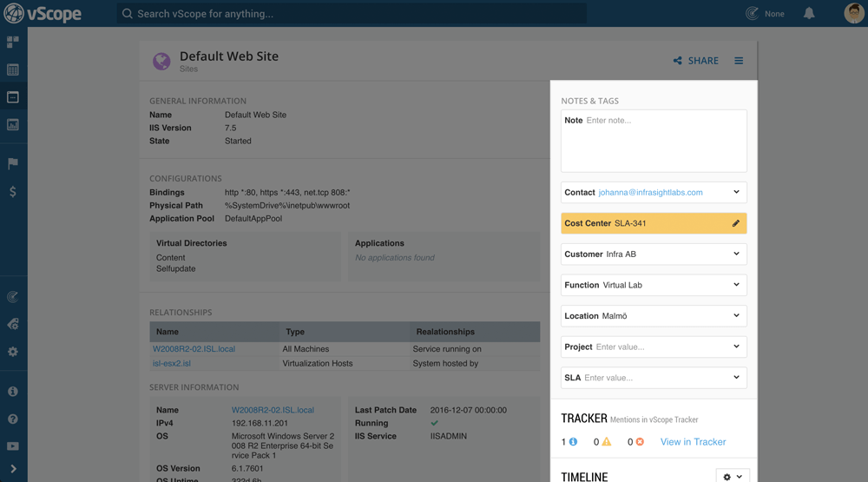The height and width of the screenshot is (482, 868).
Task: Expand the Location tag dropdown
Action: (736, 316)
